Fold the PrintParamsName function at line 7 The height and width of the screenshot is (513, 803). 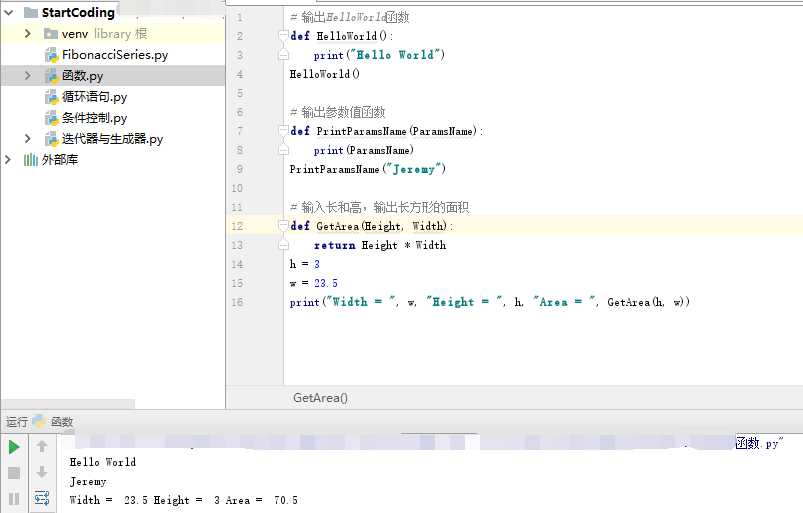(x=283, y=131)
